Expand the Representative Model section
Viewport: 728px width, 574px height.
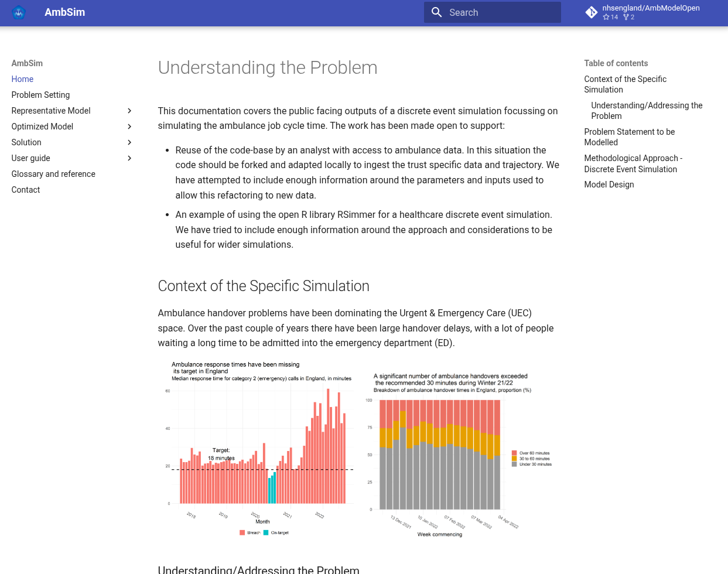(129, 111)
